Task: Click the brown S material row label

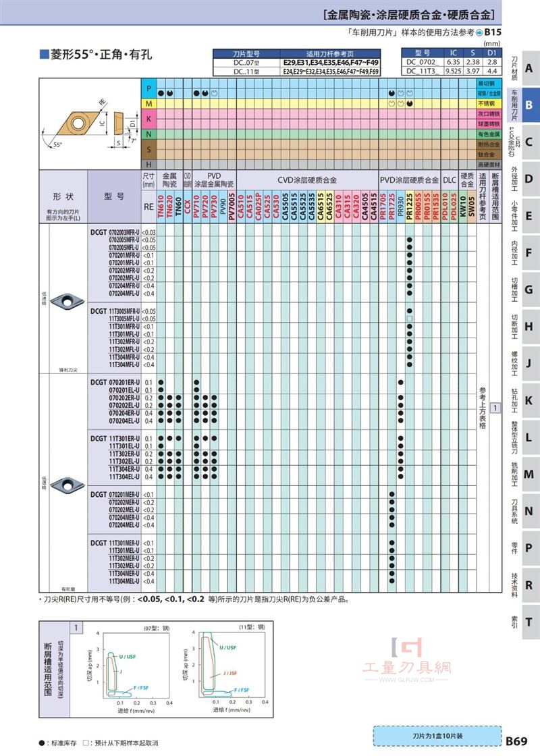Action: coord(148,149)
